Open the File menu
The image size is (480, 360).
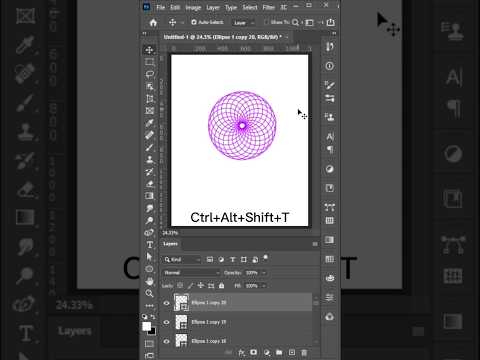pyautogui.click(x=161, y=7)
